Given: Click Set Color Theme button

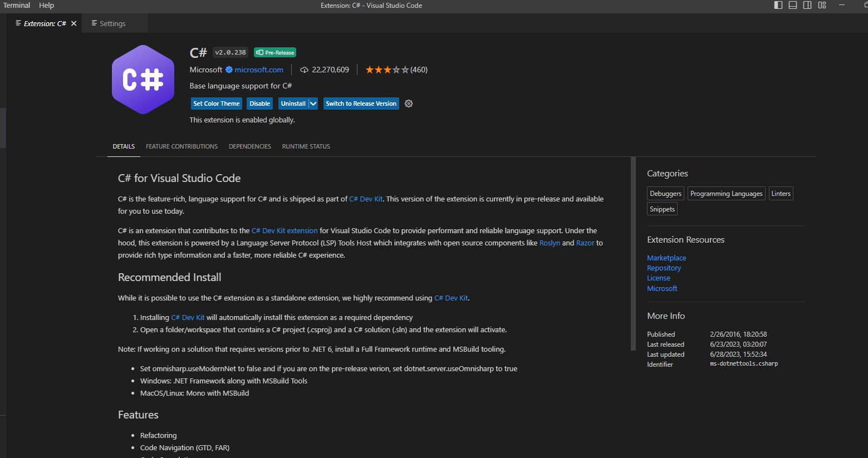Looking at the screenshot, I should click(x=217, y=104).
